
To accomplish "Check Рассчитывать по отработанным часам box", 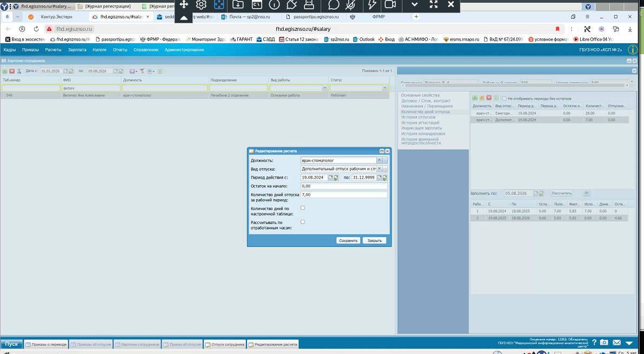I will (x=303, y=222).
